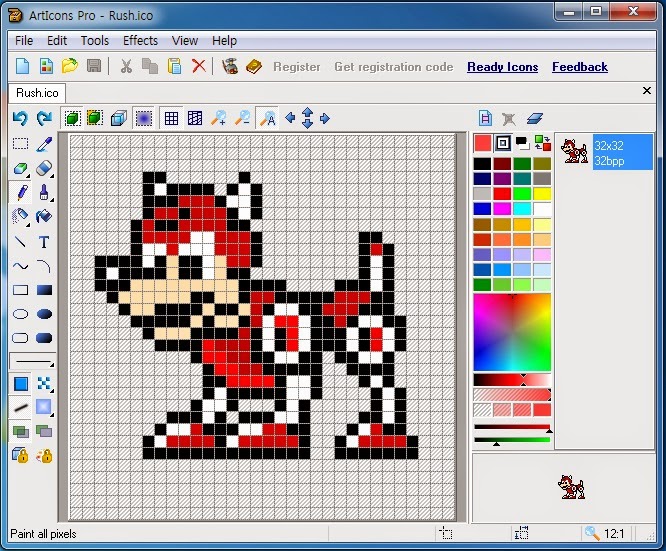666x551 pixels.
Task: Select the curve line tool
Action: point(20,266)
